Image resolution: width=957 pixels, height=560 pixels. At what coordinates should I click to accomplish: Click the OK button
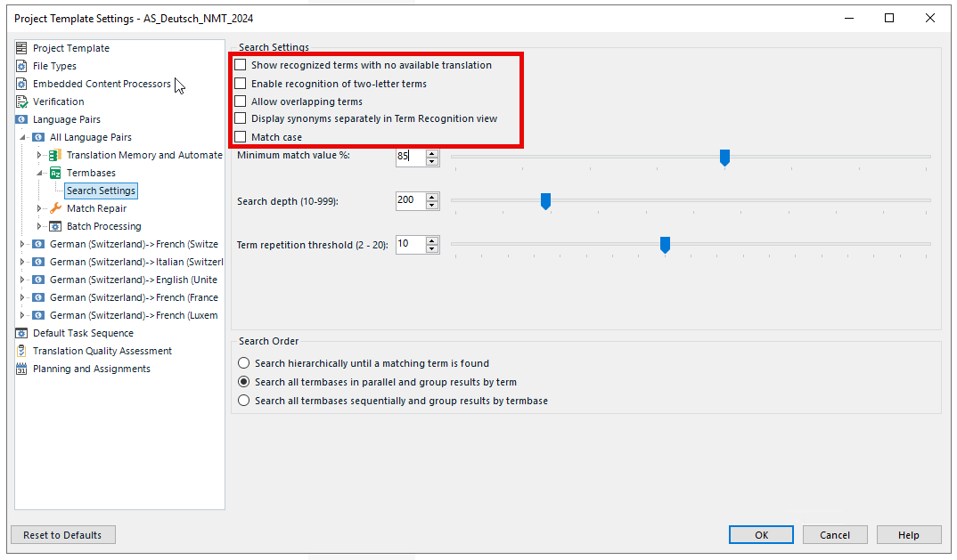761,535
